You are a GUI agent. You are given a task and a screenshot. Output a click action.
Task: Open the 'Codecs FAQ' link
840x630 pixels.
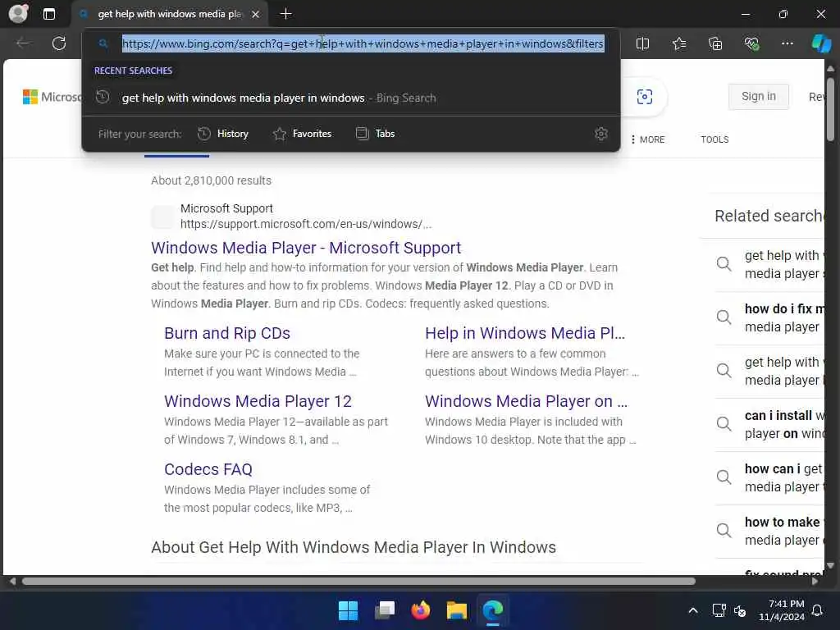[x=208, y=469]
